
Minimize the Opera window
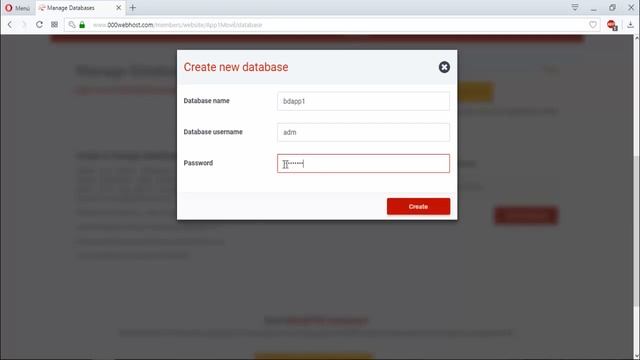click(x=593, y=8)
